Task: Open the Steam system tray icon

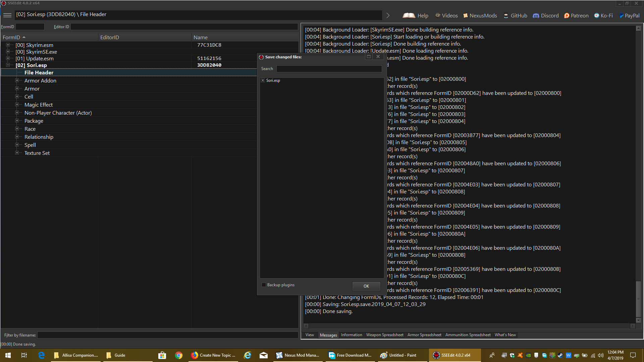Action: click(560, 355)
